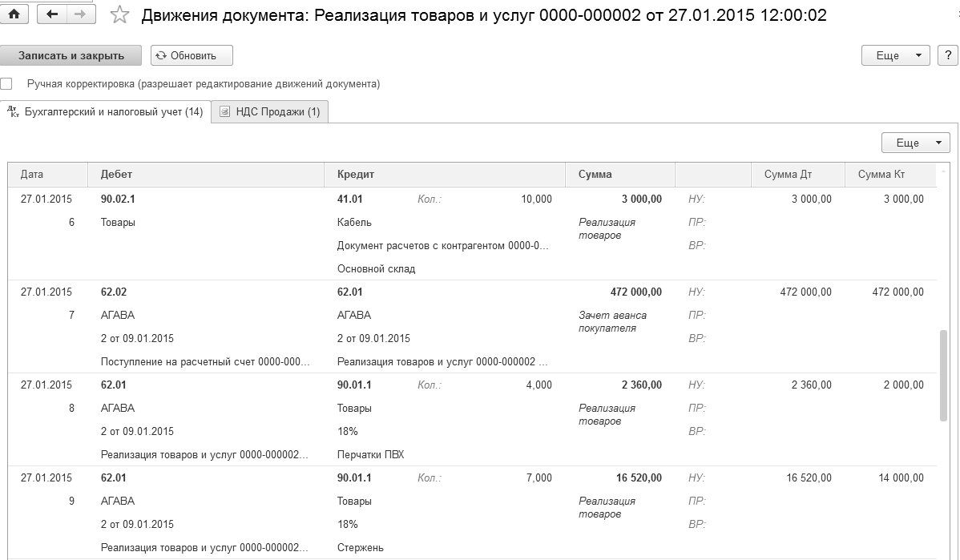Select the Дата column header
Screen dimensions: 960x560
tap(32, 175)
